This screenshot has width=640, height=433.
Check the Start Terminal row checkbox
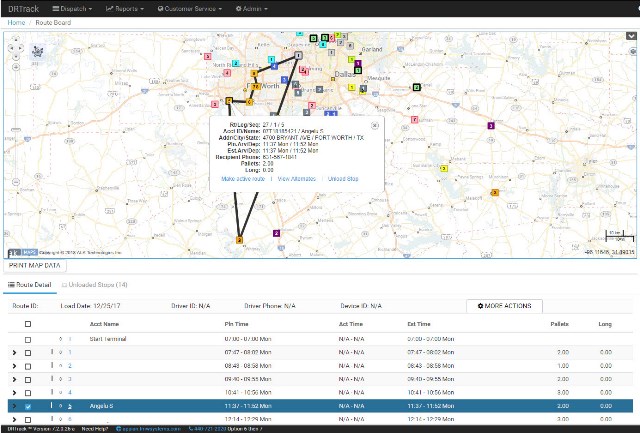[28, 340]
